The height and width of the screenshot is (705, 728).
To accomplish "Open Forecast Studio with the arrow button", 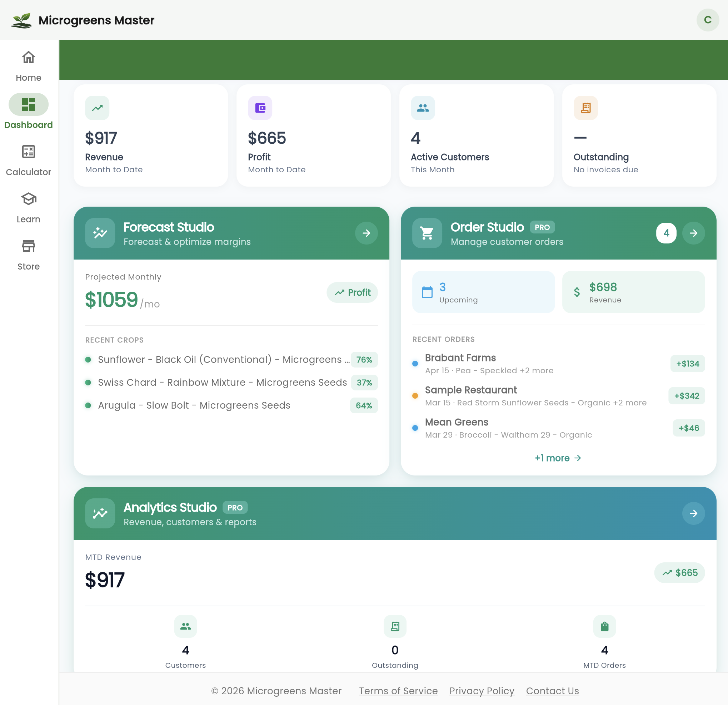I will [366, 233].
